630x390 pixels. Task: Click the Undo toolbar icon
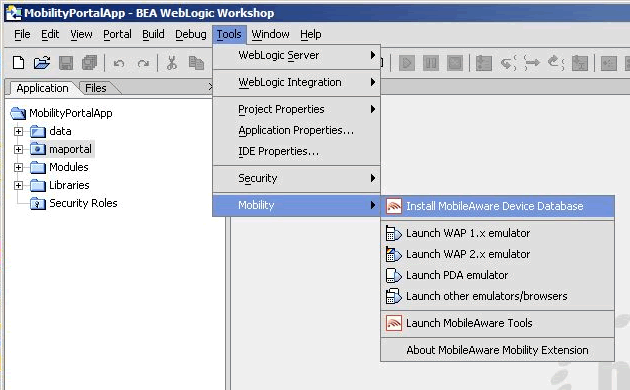(119, 63)
